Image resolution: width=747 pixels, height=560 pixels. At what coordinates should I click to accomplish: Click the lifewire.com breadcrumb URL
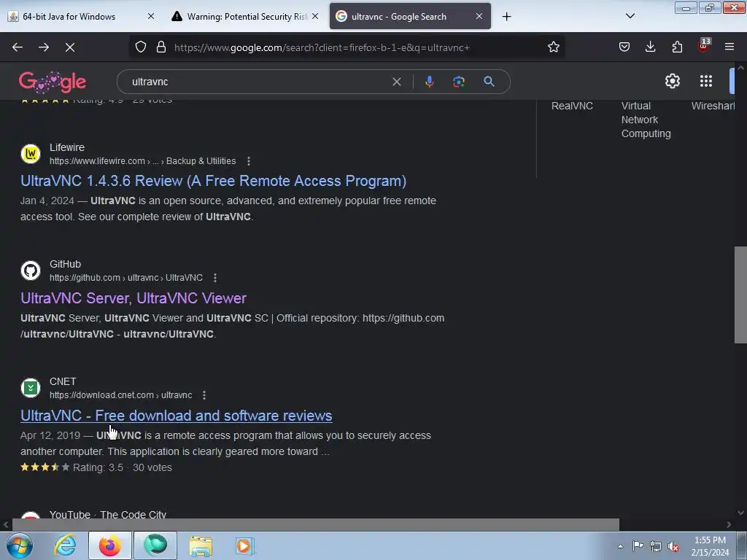[142, 161]
